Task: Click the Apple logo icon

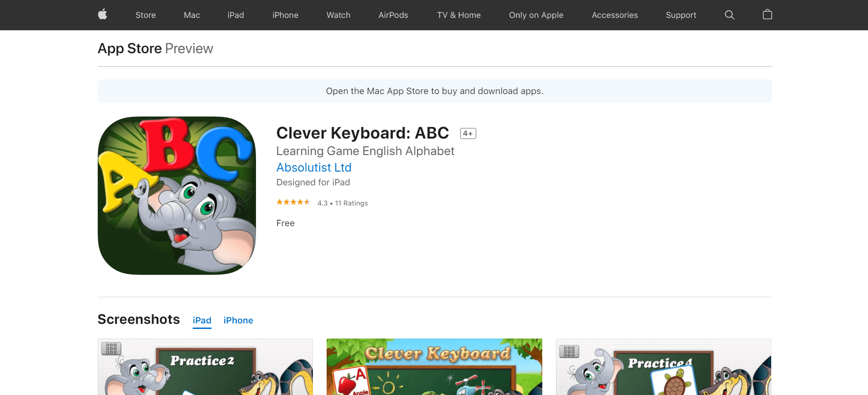Action: click(102, 15)
